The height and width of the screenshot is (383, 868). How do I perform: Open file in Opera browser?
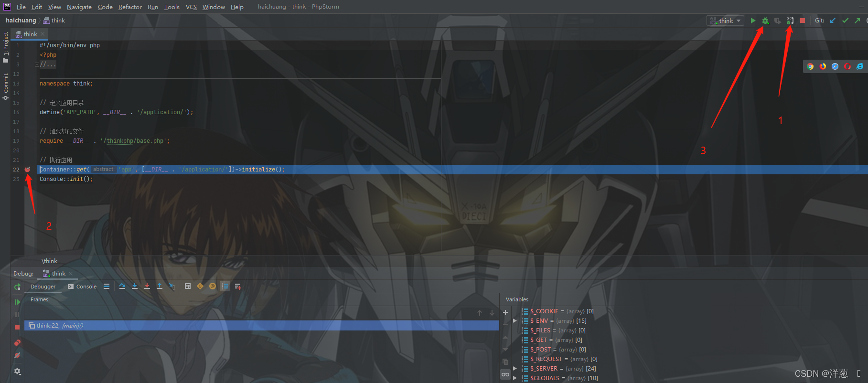[x=847, y=66]
